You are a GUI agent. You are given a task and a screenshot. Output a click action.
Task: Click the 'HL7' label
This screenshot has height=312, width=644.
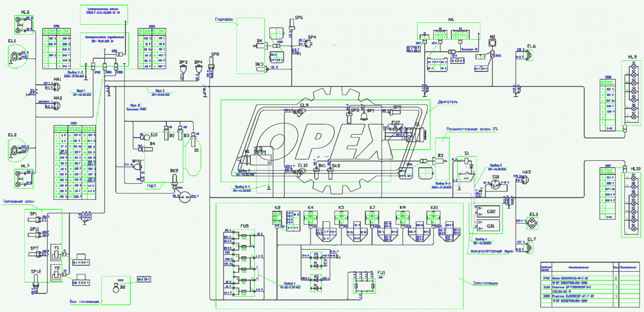click(x=25, y=166)
